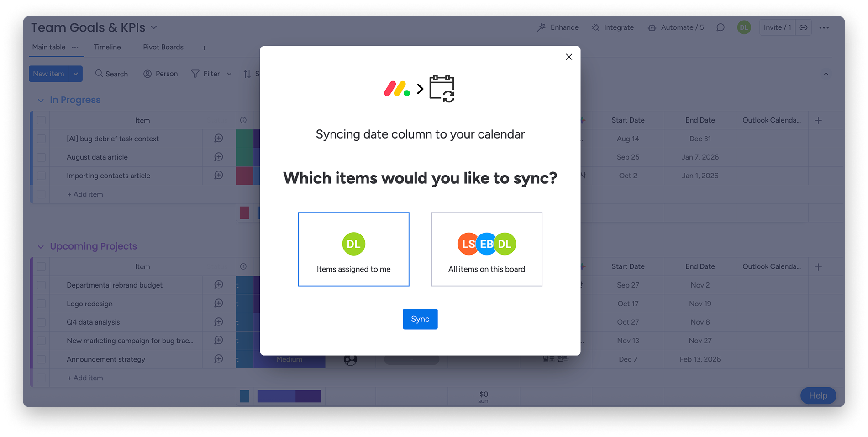The image size is (868, 437).
Task: Click the info icon in Upcoming Projects header
Action: (x=243, y=266)
